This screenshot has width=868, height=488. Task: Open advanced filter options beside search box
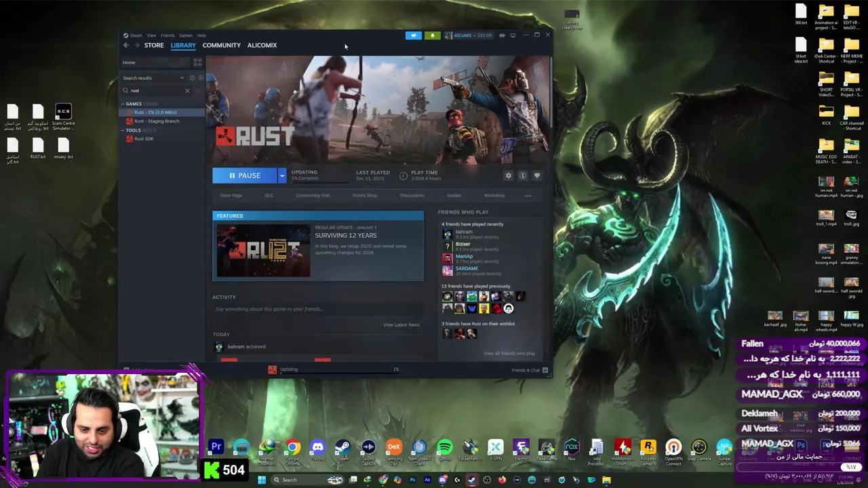tap(199, 91)
